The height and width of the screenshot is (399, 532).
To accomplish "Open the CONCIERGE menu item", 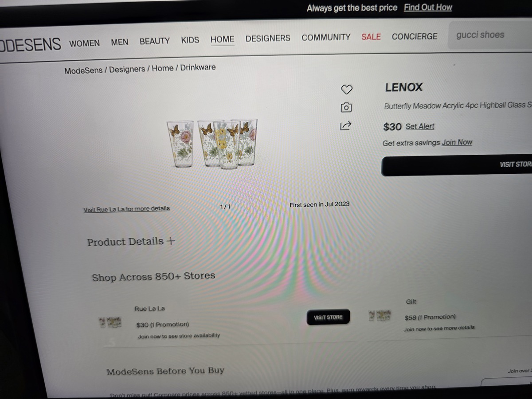I will [415, 36].
